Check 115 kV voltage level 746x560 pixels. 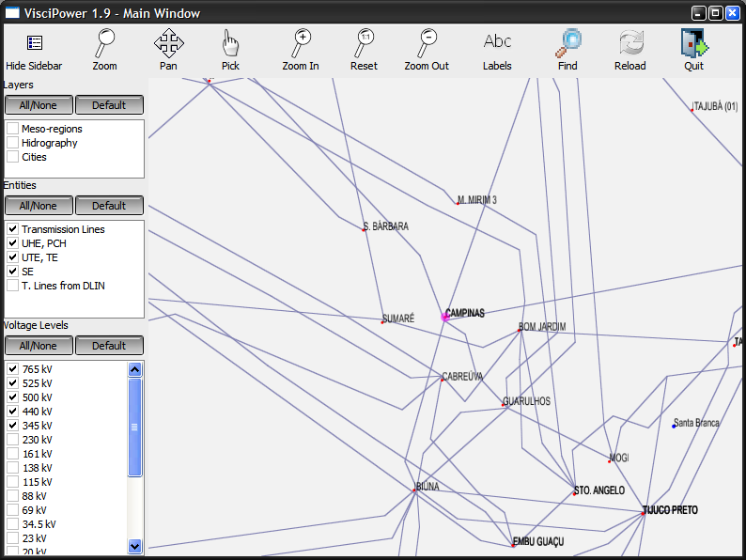coord(13,481)
